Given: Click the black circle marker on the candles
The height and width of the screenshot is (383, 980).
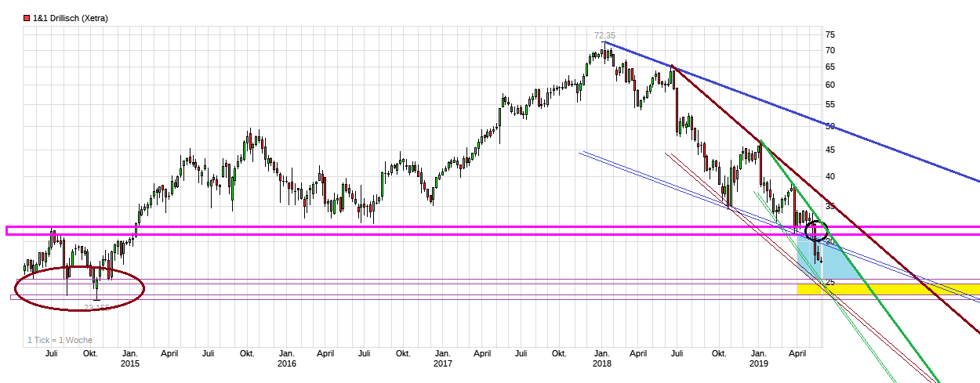Looking at the screenshot, I should pyautogui.click(x=817, y=231).
